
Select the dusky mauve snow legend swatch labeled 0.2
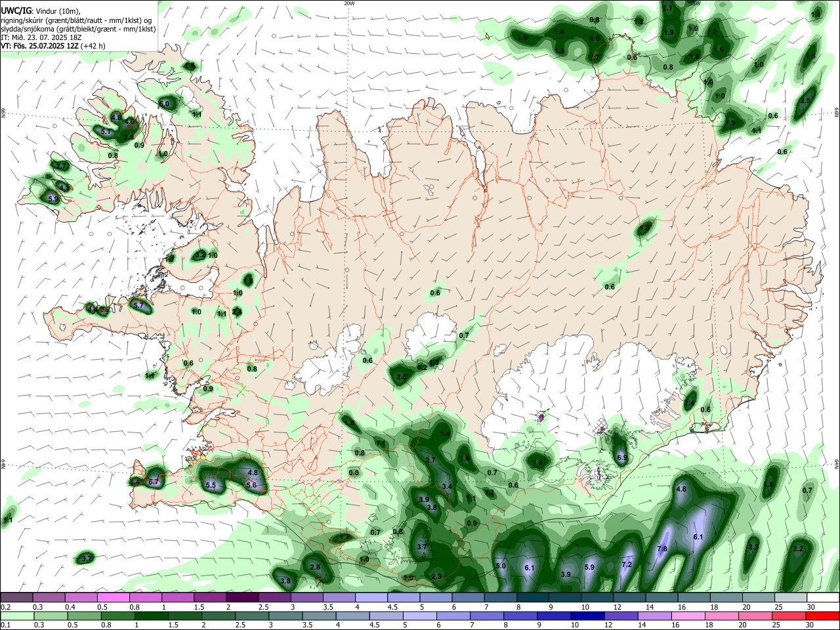point(16,598)
